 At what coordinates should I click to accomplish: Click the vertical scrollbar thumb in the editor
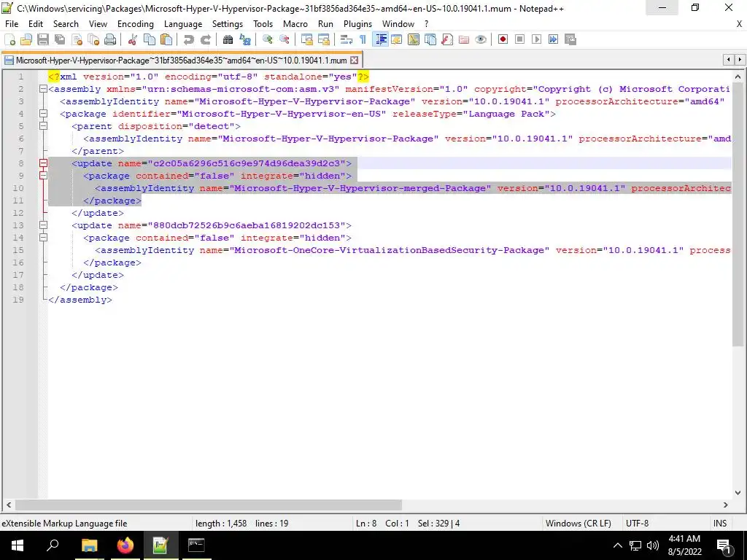[738, 214]
